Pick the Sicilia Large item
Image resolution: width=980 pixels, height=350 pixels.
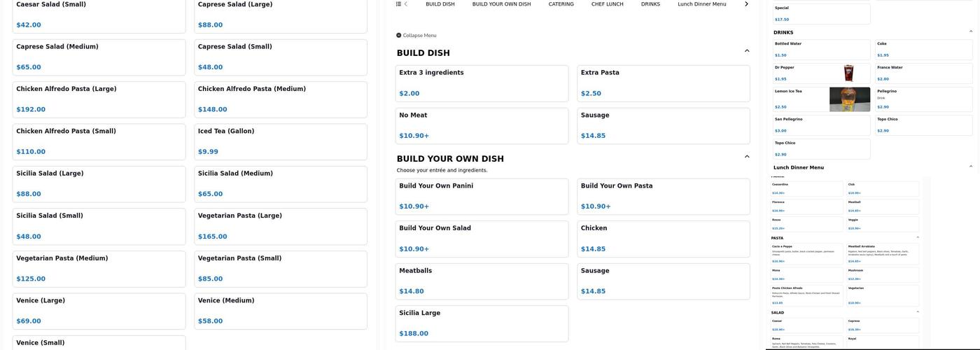pyautogui.click(x=482, y=323)
